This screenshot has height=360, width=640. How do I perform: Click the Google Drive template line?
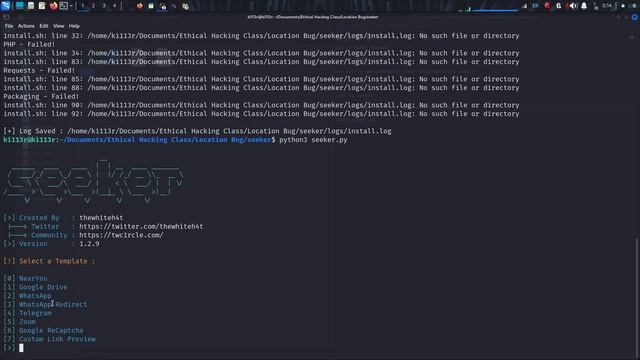pos(35,287)
